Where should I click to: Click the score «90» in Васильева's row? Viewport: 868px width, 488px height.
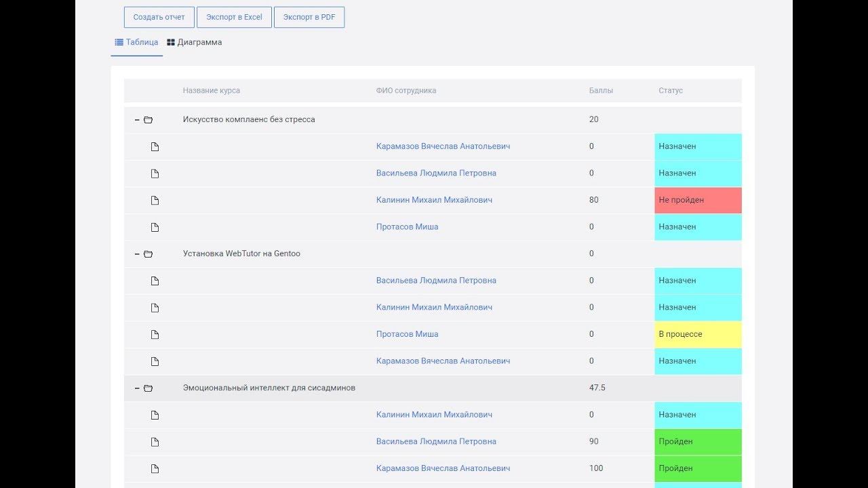(594, 441)
